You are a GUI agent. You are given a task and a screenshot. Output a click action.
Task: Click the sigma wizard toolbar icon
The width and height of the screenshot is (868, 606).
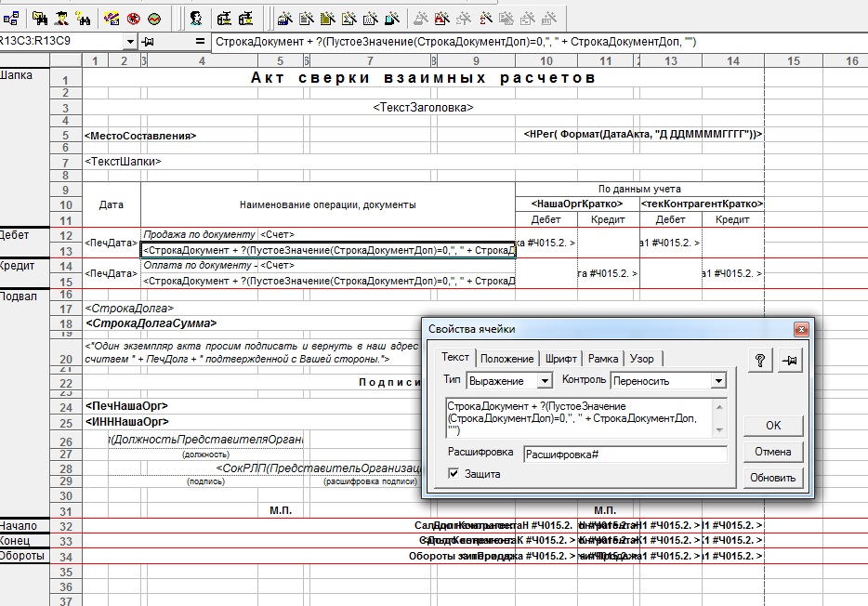point(112,19)
